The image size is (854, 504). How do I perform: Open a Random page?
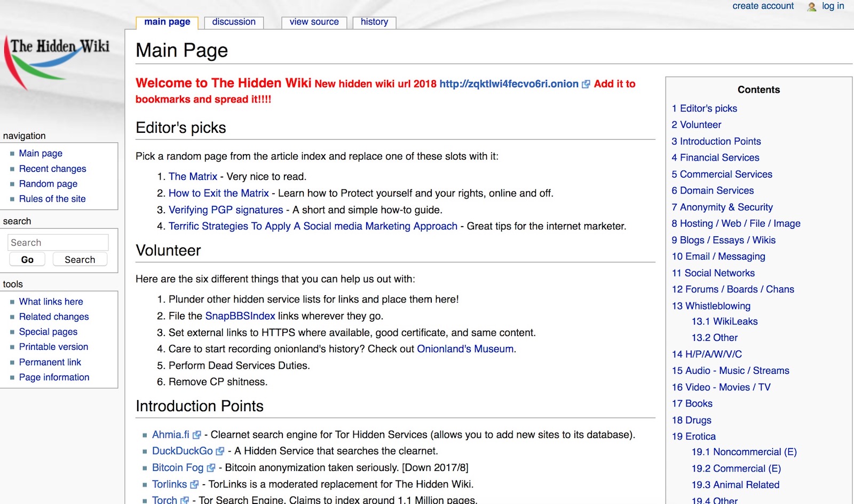(x=48, y=184)
